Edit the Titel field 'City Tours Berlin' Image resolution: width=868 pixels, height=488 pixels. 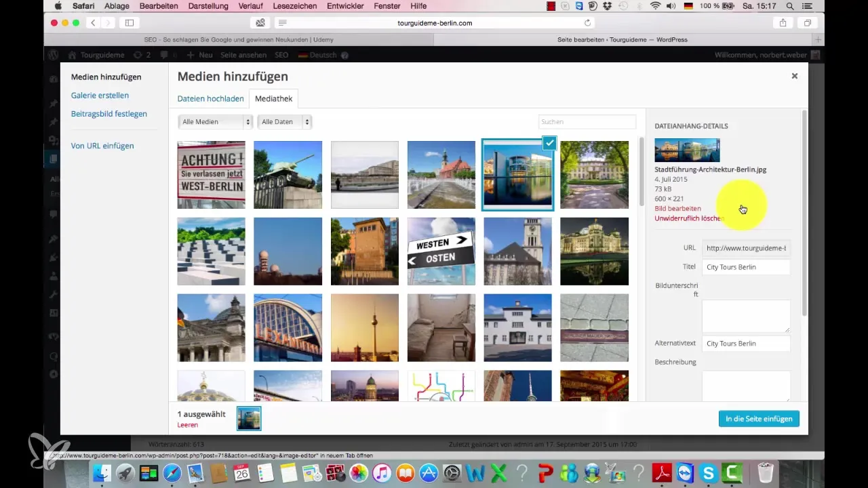[x=746, y=267]
